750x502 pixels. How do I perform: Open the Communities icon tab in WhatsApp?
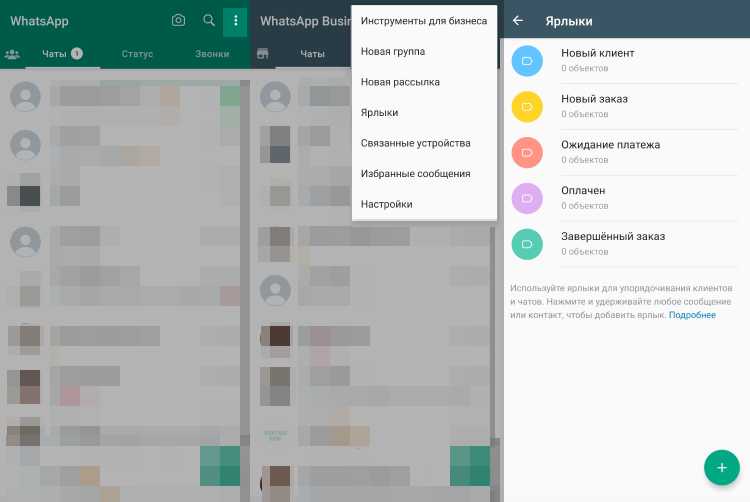coord(12,54)
